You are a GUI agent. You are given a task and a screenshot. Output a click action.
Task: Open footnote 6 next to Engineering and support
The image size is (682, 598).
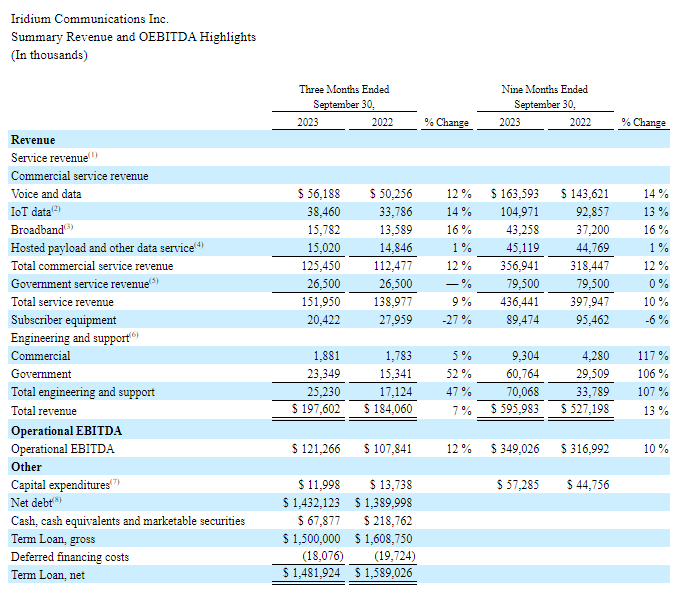pos(134,335)
